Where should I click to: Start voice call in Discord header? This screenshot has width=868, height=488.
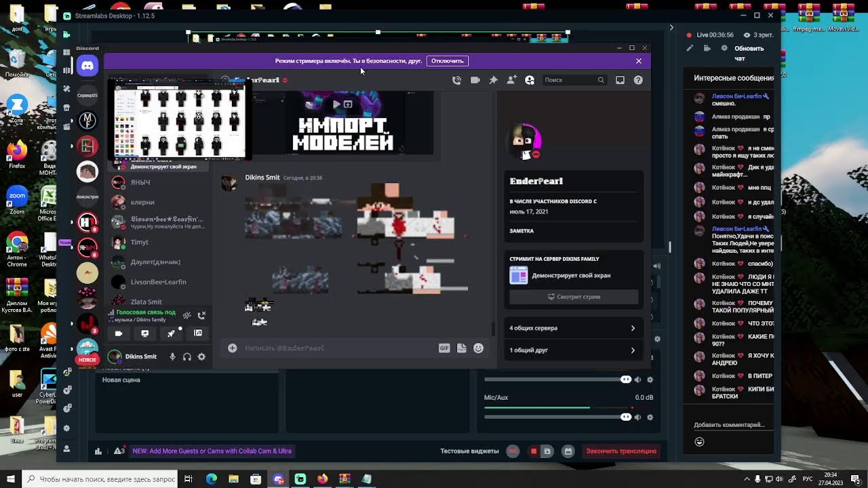coord(456,80)
